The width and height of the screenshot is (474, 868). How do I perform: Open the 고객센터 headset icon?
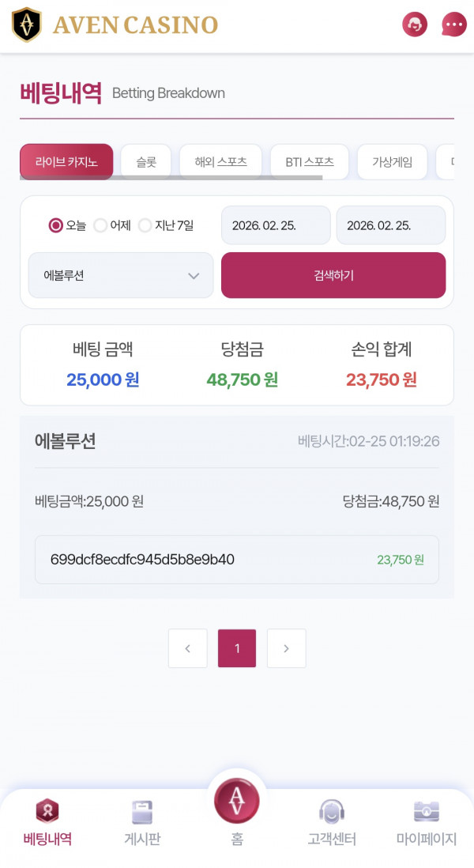pyautogui.click(x=332, y=822)
